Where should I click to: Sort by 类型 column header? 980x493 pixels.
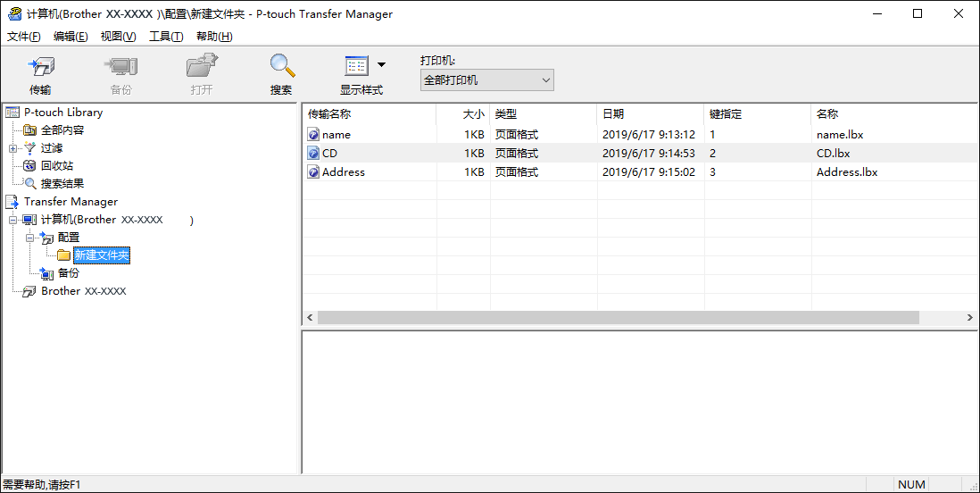pos(544,114)
